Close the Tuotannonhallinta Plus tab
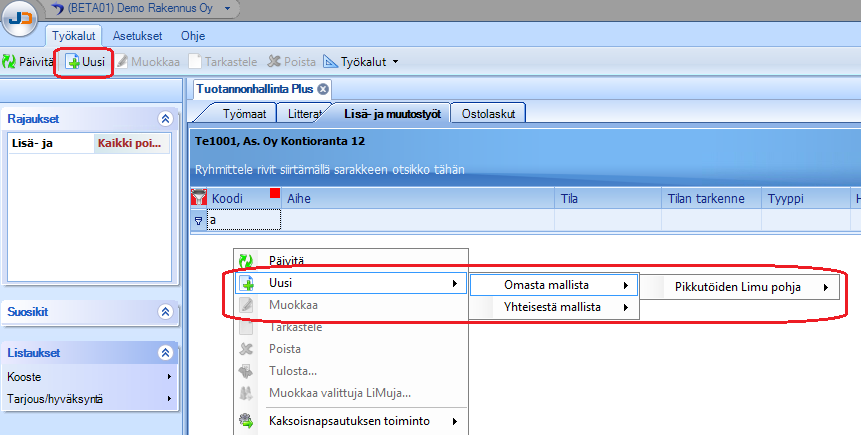This screenshot has width=861, height=435. pos(323,90)
